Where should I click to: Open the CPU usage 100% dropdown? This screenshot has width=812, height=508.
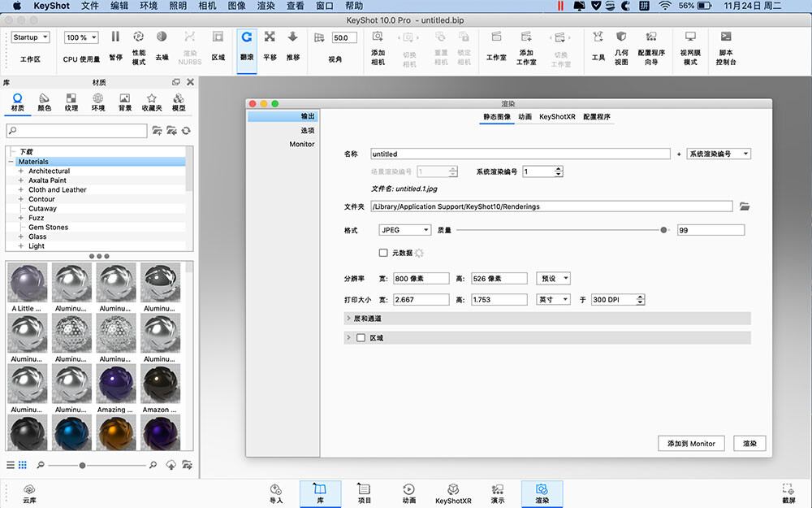point(81,37)
